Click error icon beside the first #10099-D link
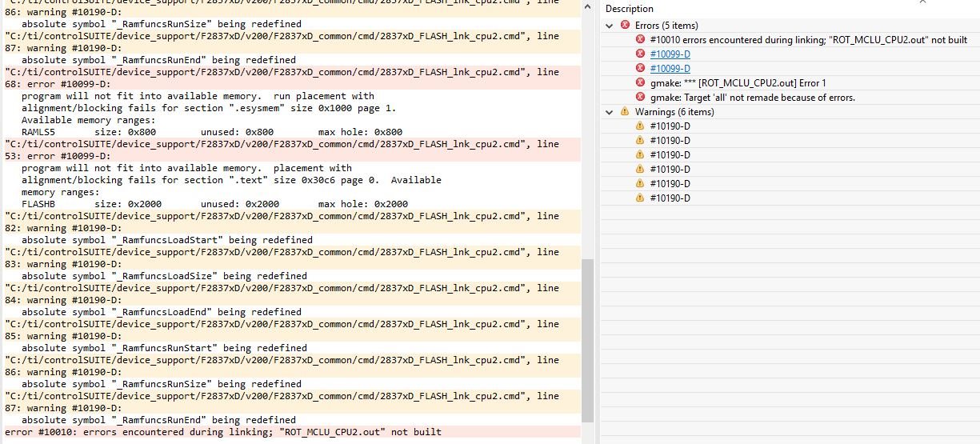 point(640,54)
